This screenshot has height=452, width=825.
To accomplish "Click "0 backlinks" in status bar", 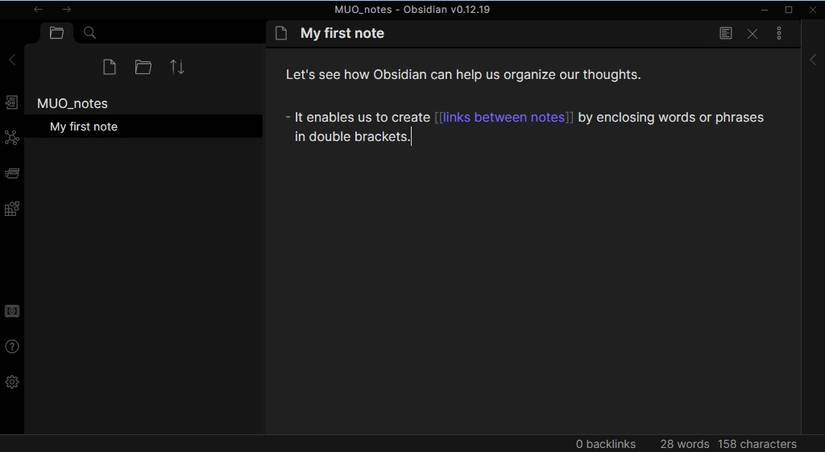I will tap(606, 444).
